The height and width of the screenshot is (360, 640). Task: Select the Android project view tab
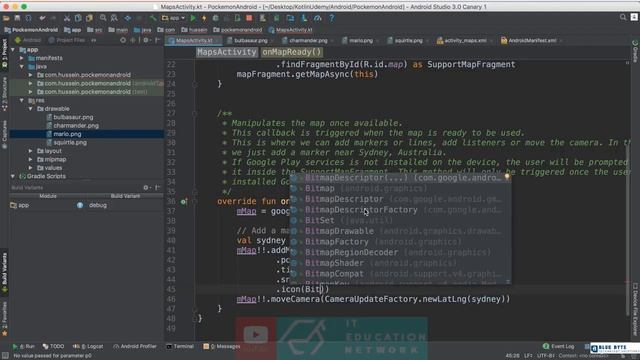pyautogui.click(x=28, y=40)
